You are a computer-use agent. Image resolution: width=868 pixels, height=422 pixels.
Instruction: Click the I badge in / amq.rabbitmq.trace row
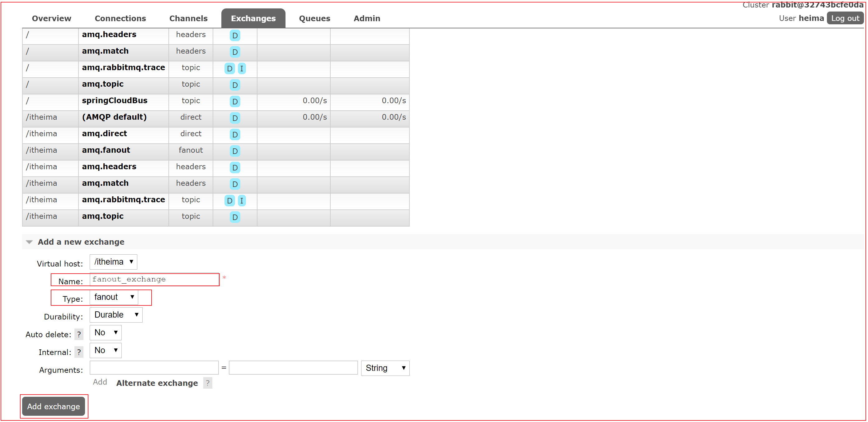pos(242,69)
